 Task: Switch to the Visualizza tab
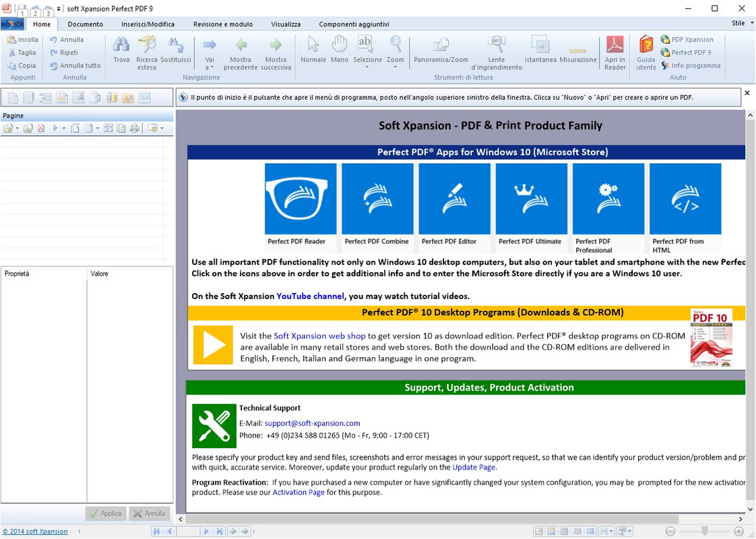point(286,24)
